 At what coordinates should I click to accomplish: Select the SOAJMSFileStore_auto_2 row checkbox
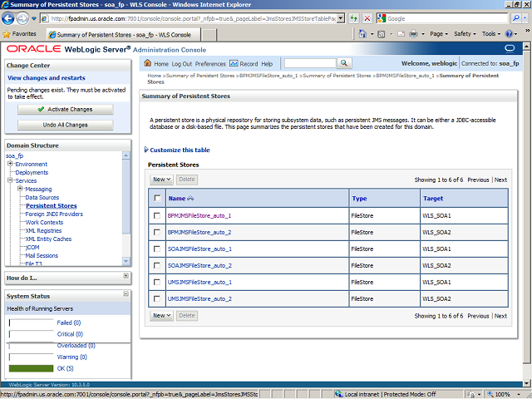coord(157,265)
